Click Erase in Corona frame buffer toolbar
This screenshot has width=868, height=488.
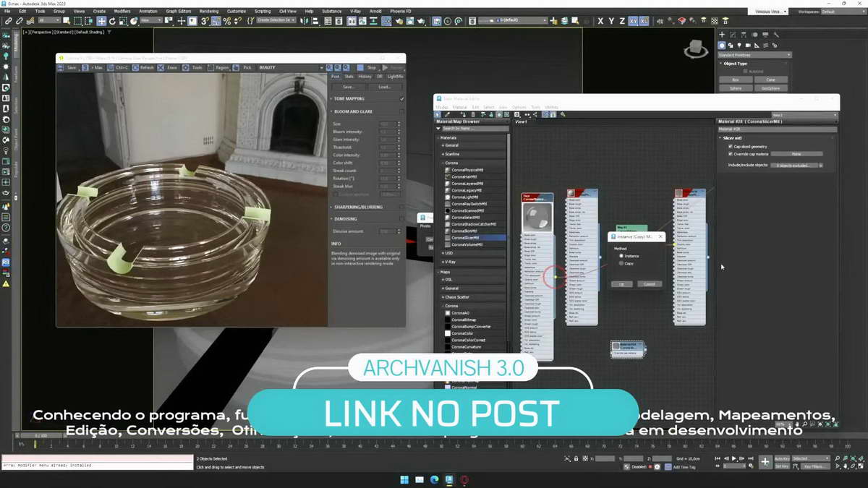click(168, 67)
